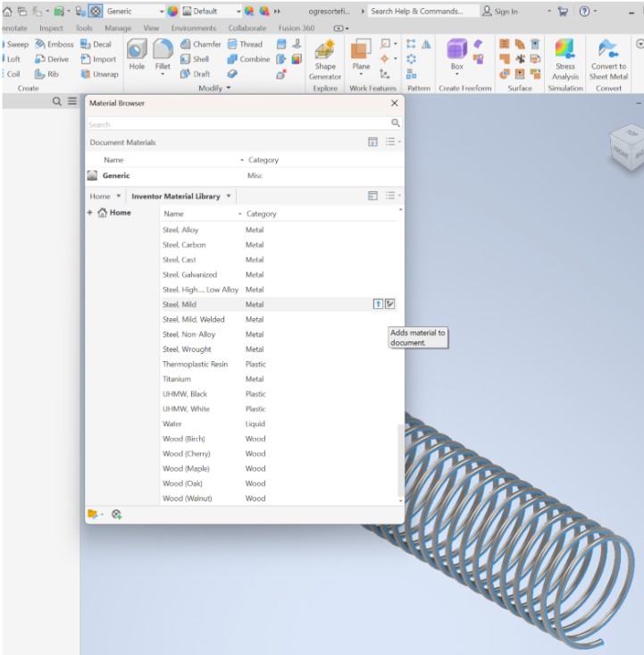This screenshot has height=655, width=644.
Task: Select the Hole tool
Action: click(x=137, y=55)
